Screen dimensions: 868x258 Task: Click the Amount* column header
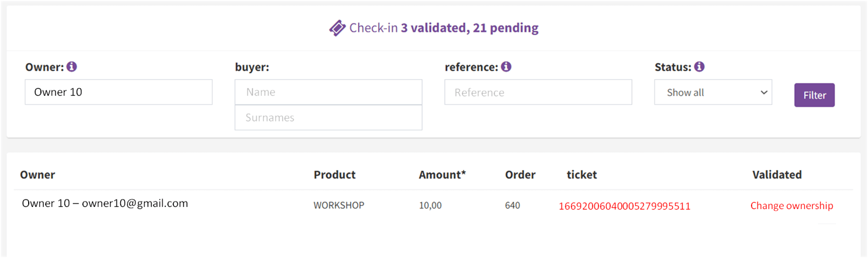442,174
